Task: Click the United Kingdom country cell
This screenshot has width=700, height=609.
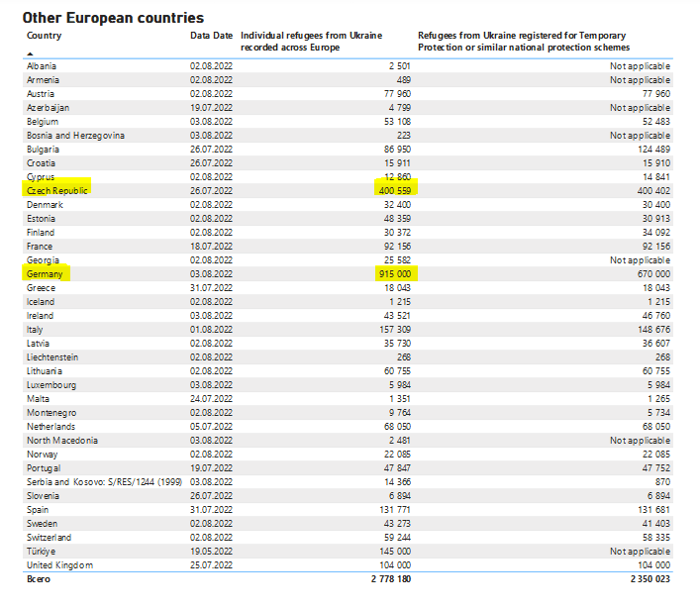Action: click(x=59, y=564)
